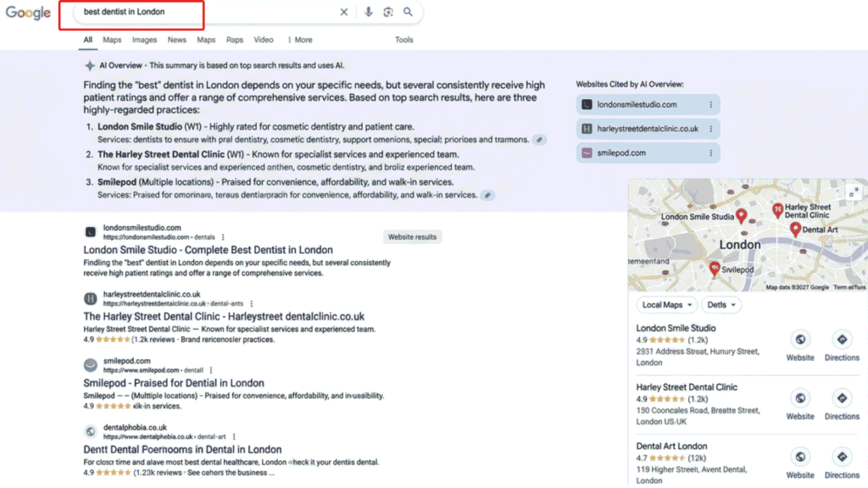The width and height of the screenshot is (868, 488).
Task: Select the Harley Street Dental Clinic map pin
Action: pyautogui.click(x=778, y=210)
